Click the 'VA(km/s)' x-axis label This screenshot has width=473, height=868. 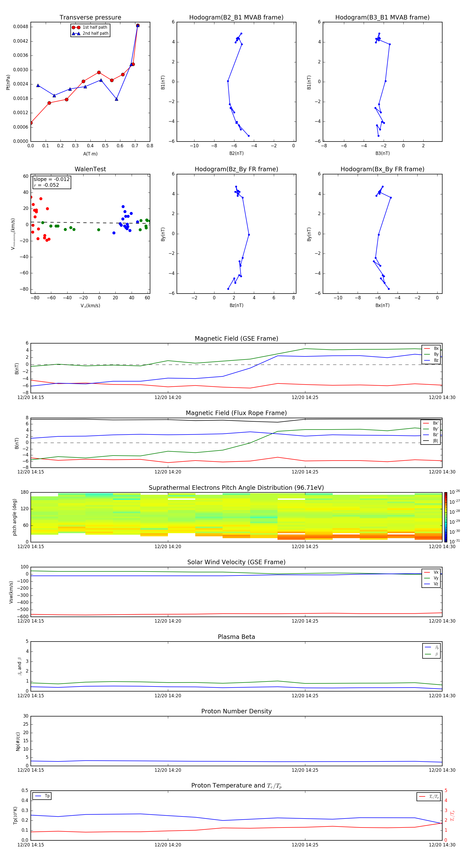point(90,306)
